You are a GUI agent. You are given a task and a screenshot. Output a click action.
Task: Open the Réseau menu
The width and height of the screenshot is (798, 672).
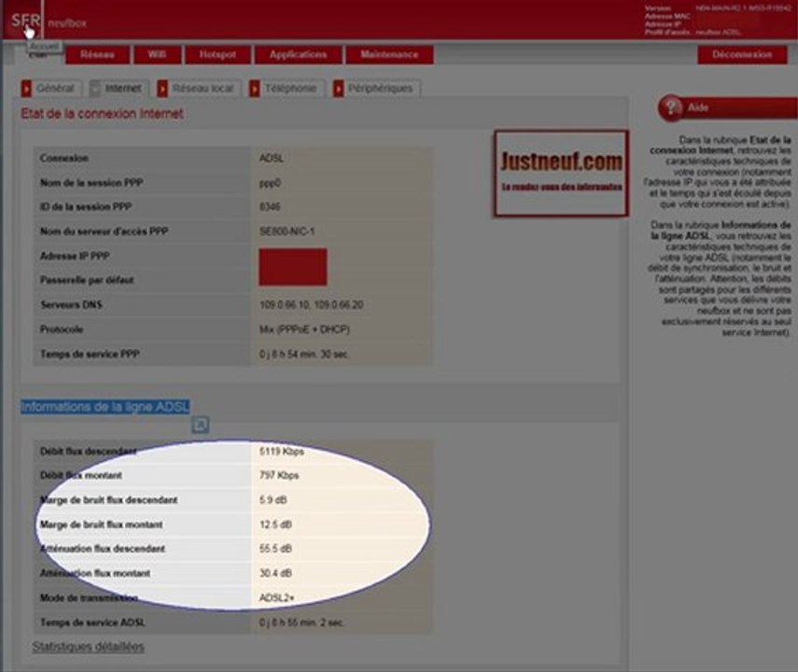[x=97, y=54]
